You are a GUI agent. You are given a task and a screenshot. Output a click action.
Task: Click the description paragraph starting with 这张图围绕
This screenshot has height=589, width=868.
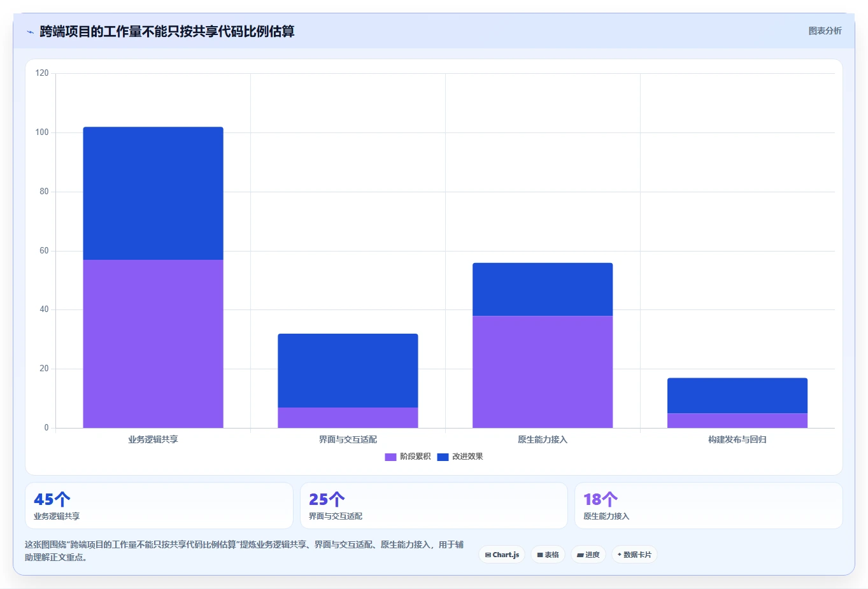(245, 551)
